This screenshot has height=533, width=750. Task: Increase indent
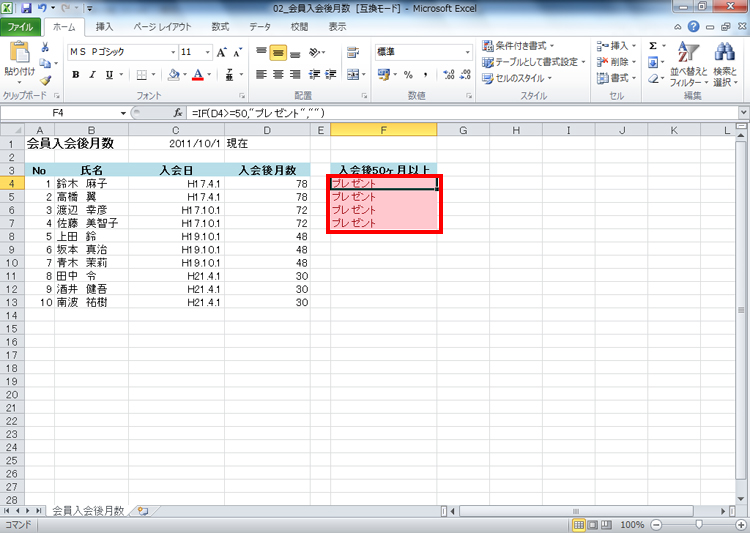[331, 75]
